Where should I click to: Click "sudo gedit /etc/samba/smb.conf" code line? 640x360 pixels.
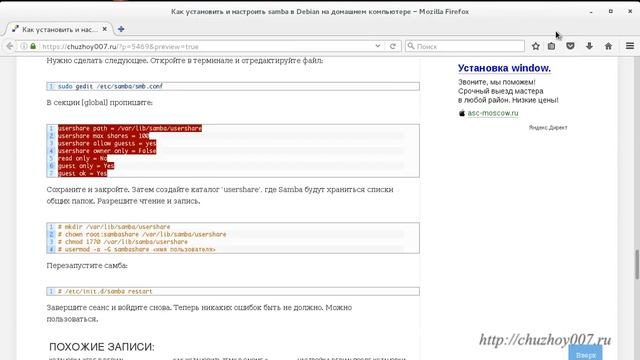(110, 86)
